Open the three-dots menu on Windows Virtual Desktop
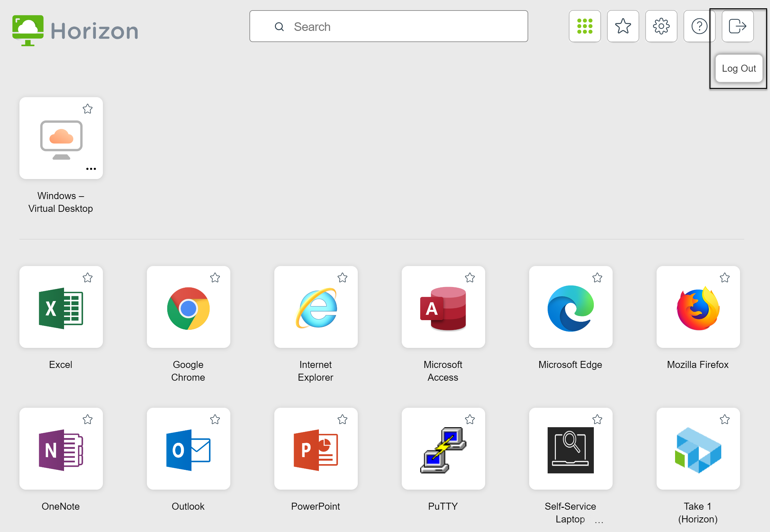 tap(91, 169)
